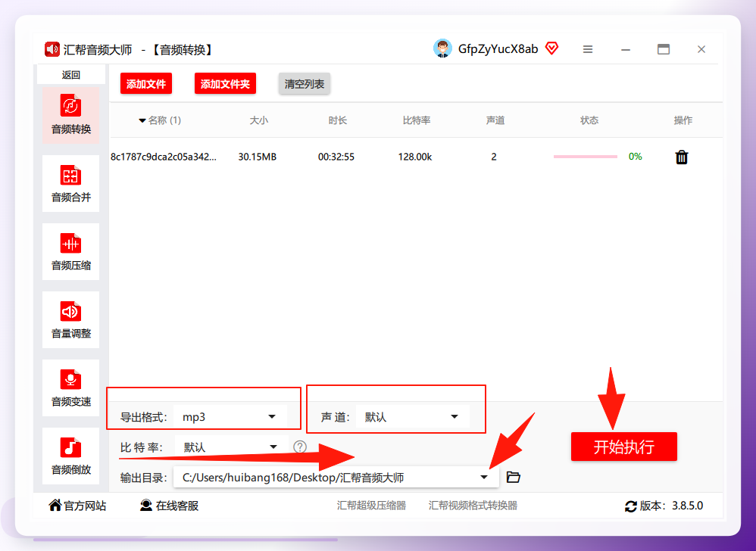Expand the 声道 channel dropdown
The height and width of the screenshot is (551, 756).
pyautogui.click(x=413, y=417)
